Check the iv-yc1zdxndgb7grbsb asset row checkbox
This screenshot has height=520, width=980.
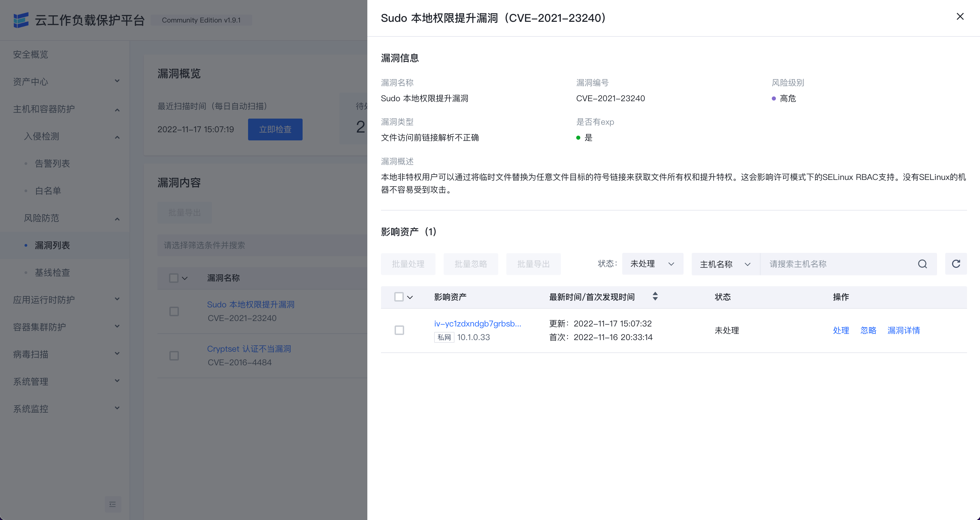coord(399,330)
